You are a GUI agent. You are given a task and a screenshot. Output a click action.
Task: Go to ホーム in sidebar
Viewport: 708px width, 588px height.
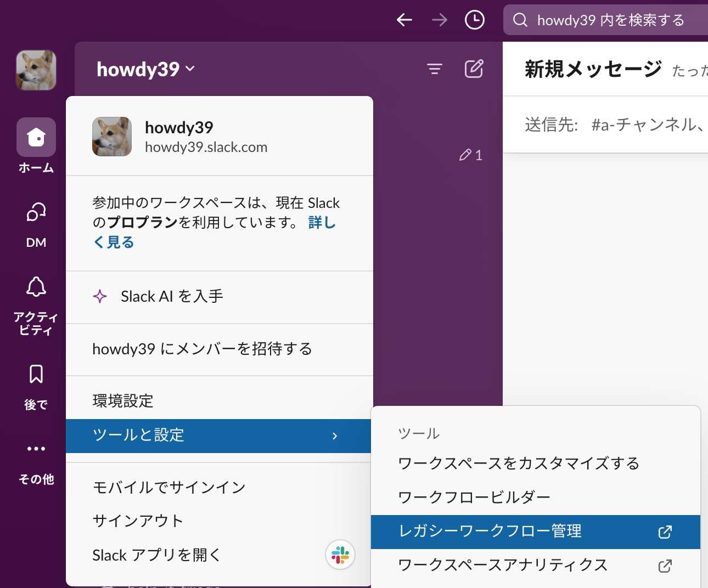(x=36, y=146)
